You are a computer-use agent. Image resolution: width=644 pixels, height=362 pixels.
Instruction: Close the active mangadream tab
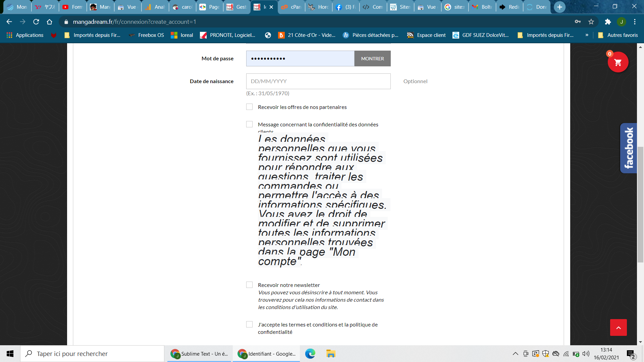tap(271, 7)
